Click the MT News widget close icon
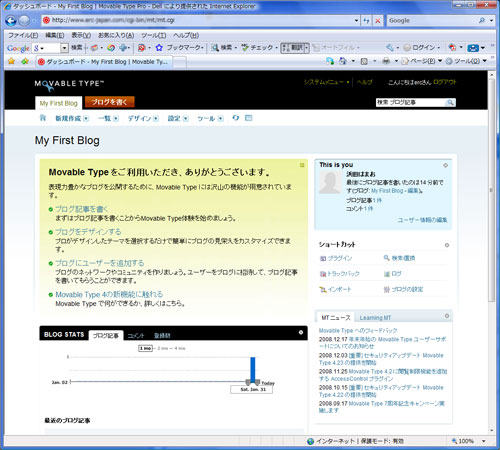Viewport: 500px width, 450px height. pos(447,316)
